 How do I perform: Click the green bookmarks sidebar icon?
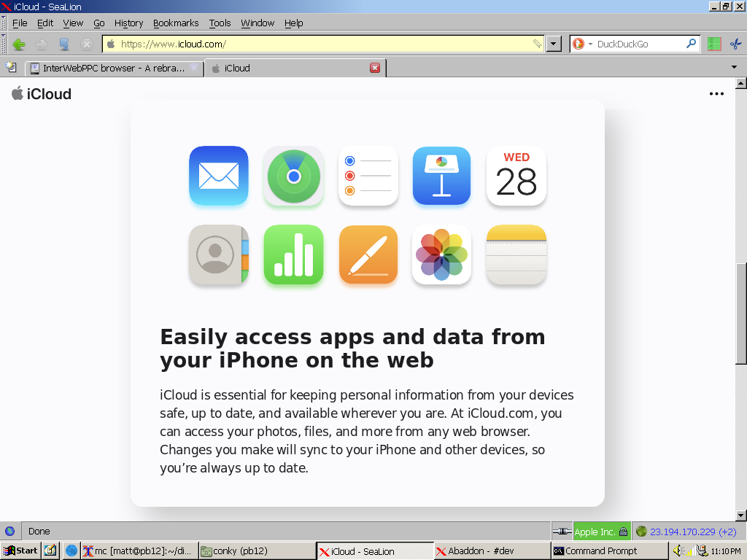(x=713, y=44)
